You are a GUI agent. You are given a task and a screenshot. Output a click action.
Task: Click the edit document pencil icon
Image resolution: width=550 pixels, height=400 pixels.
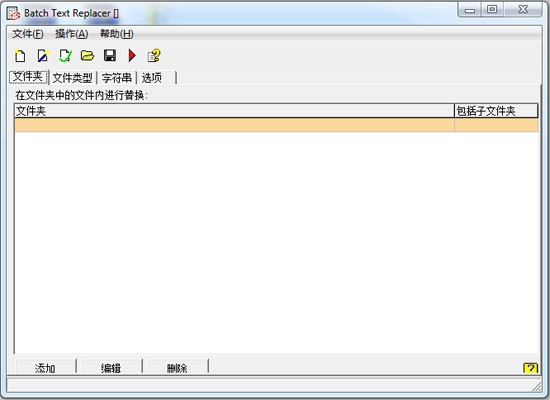point(43,56)
